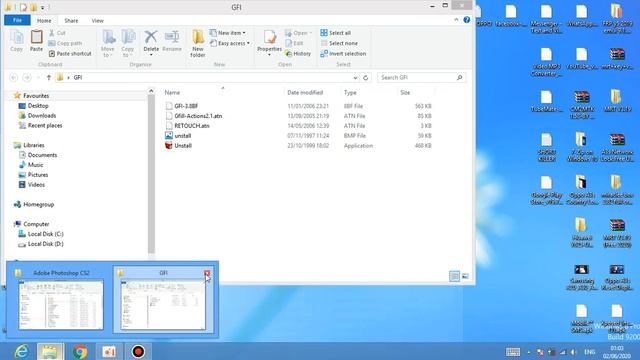This screenshot has height=360, width=640.
Task: Sort files by the Name column
Action: [172, 93]
